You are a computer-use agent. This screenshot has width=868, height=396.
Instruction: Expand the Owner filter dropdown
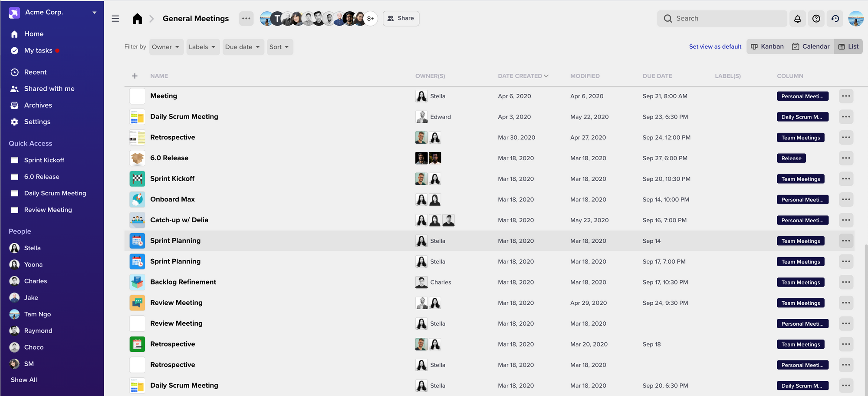(166, 47)
